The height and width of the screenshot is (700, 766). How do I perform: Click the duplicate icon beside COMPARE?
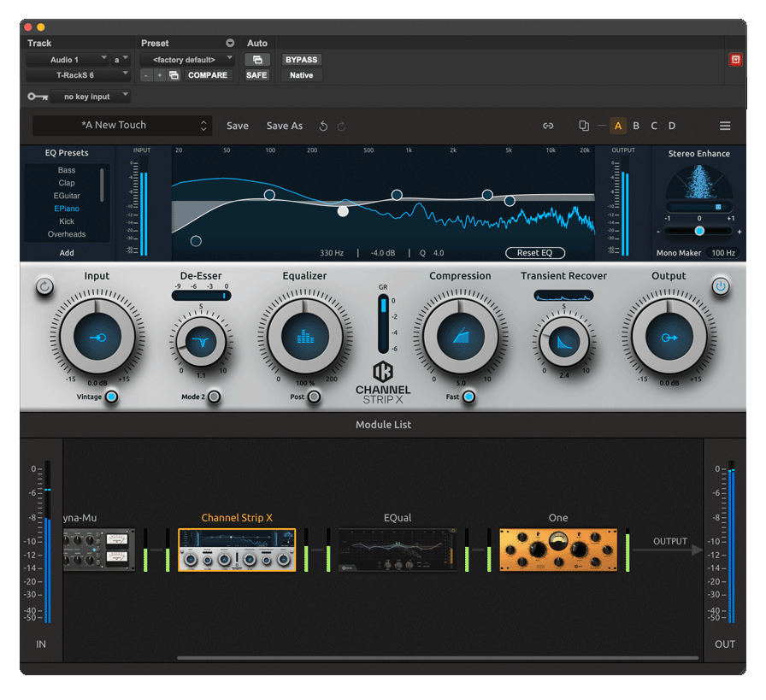[x=175, y=75]
